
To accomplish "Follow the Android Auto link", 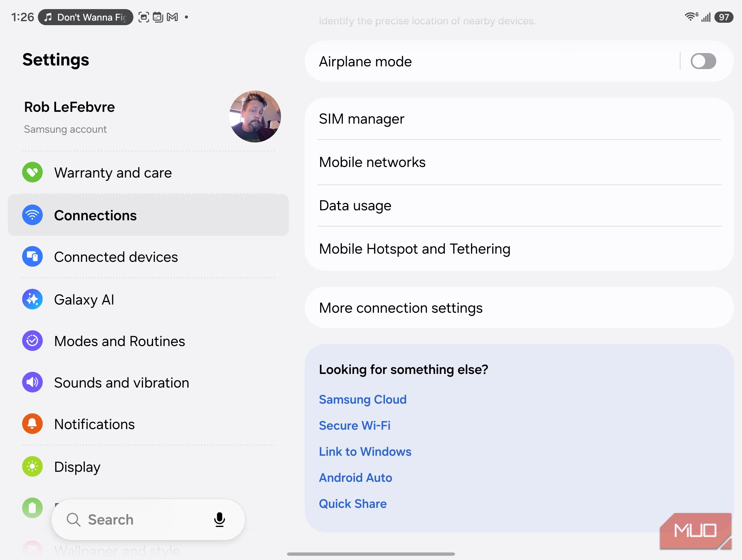I will [x=355, y=478].
